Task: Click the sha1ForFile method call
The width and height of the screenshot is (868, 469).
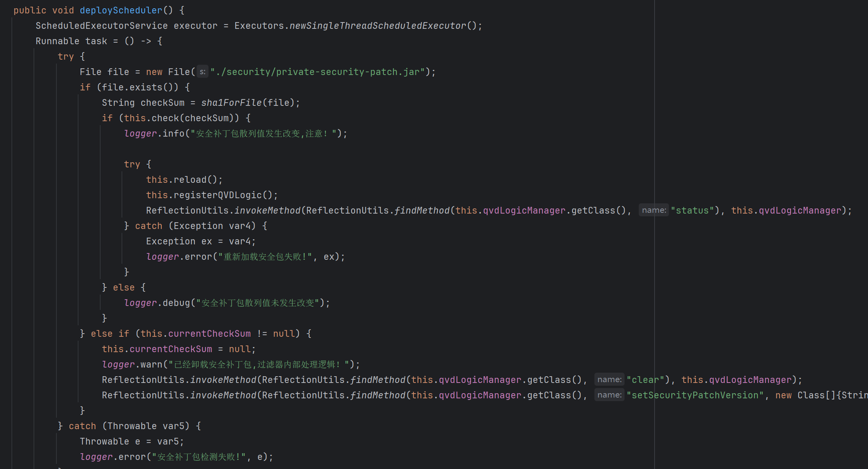Action: coord(231,103)
